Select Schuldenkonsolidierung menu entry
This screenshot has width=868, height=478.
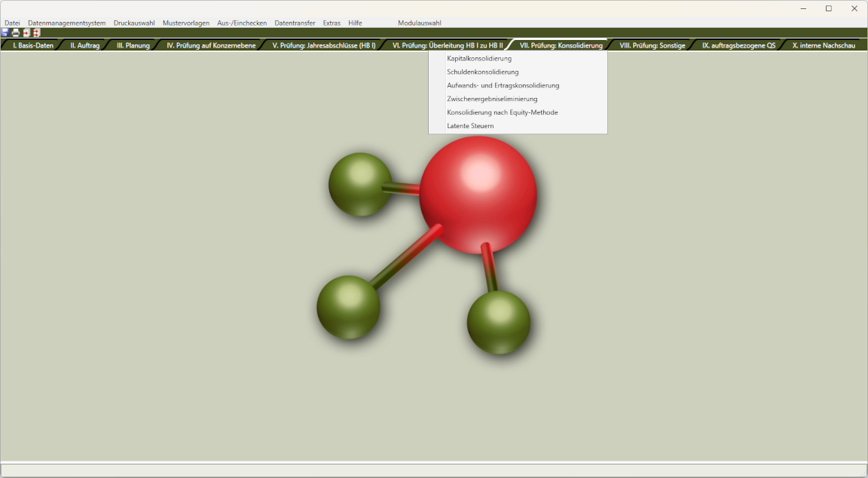(x=483, y=72)
